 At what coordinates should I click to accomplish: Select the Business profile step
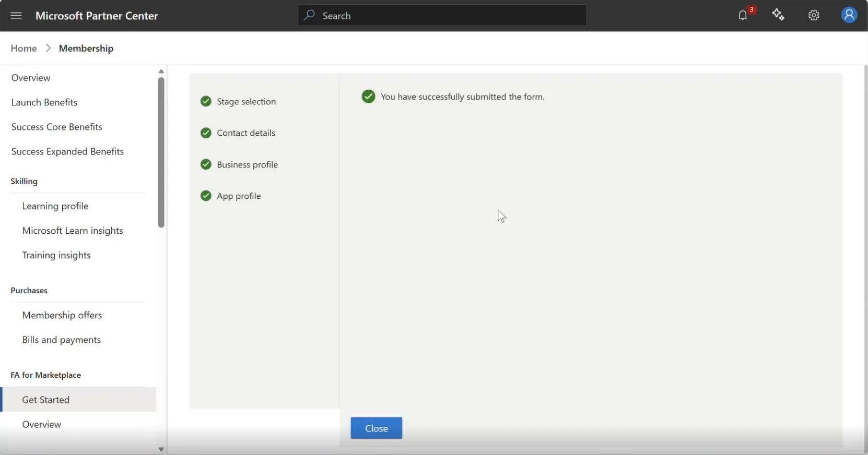click(248, 164)
